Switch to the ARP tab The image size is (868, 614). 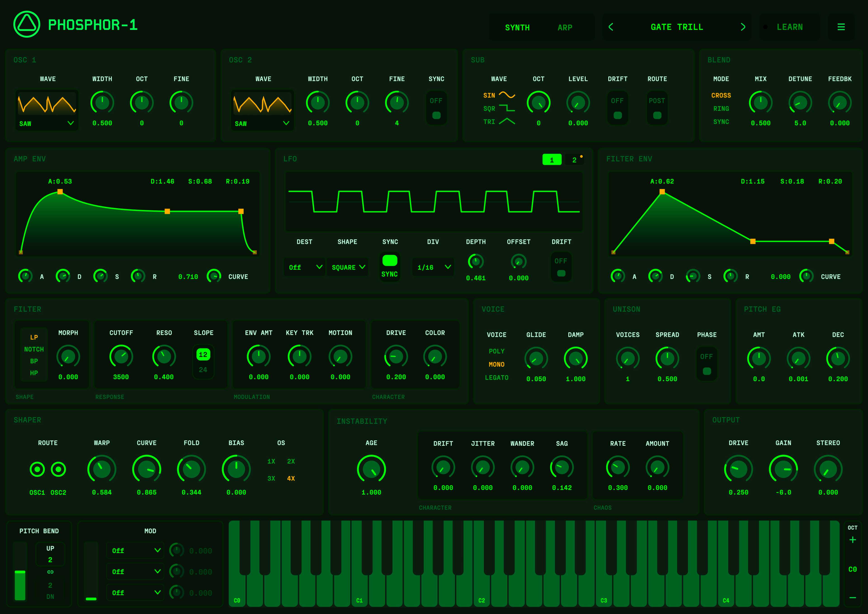565,27
